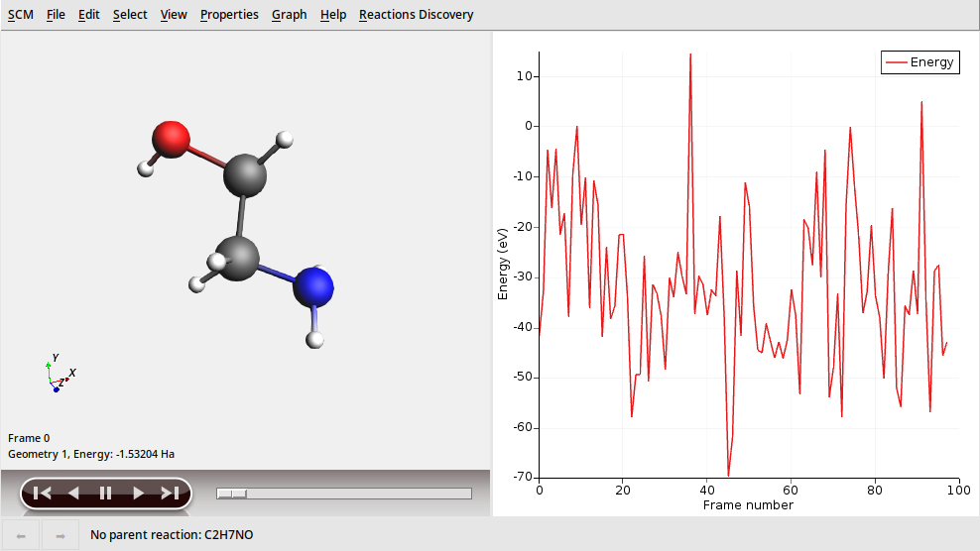The width and height of the screenshot is (980, 551).
Task: Click the Energy legend entry
Action: click(920, 62)
